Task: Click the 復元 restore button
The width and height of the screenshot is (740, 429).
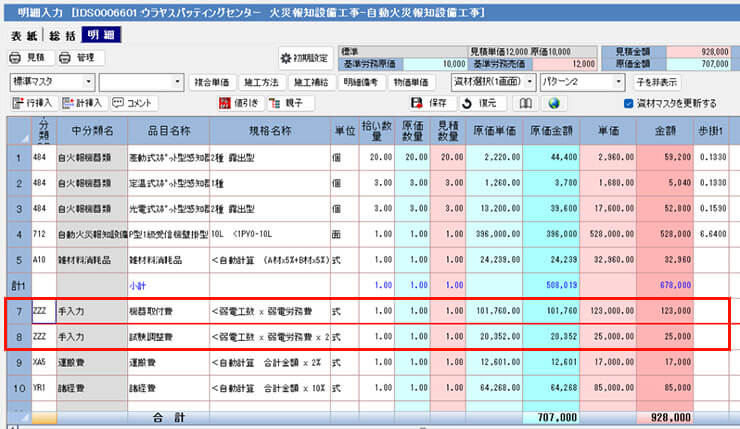Action: click(x=481, y=103)
